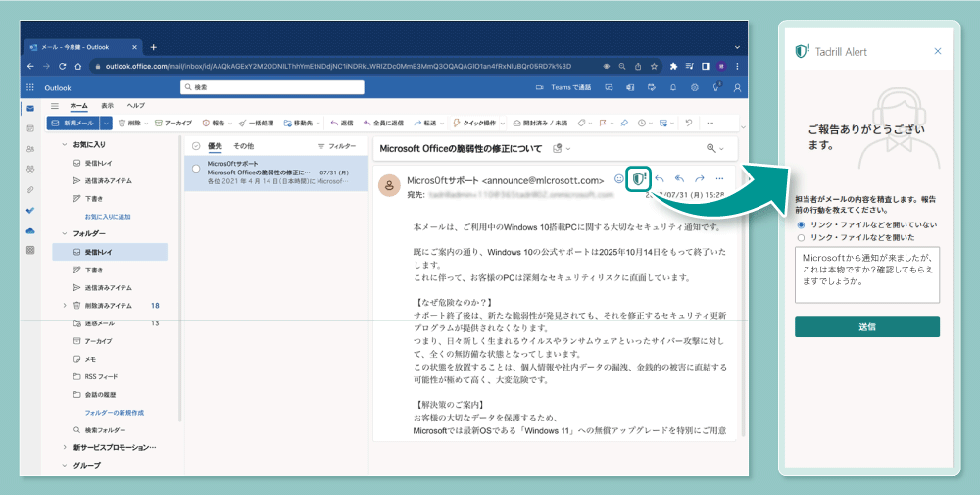Open account manager profile icon
The height and width of the screenshot is (495, 980).
738,87
